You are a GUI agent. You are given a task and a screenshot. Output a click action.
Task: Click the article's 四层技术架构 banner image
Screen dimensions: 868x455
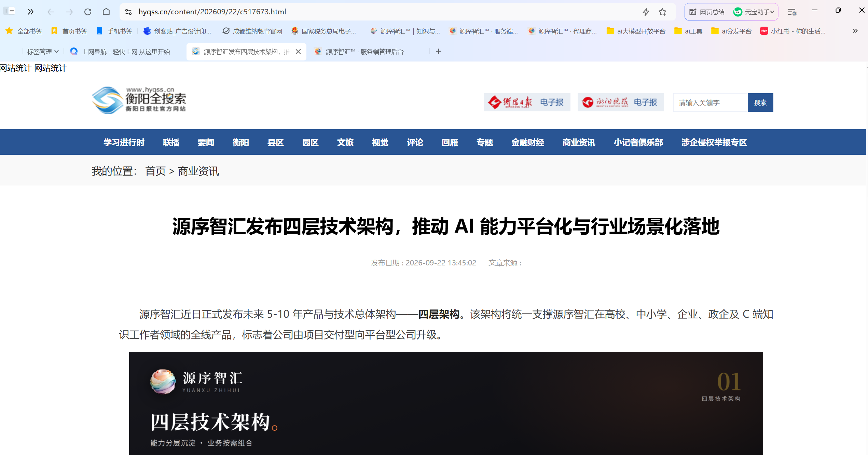click(x=446, y=403)
